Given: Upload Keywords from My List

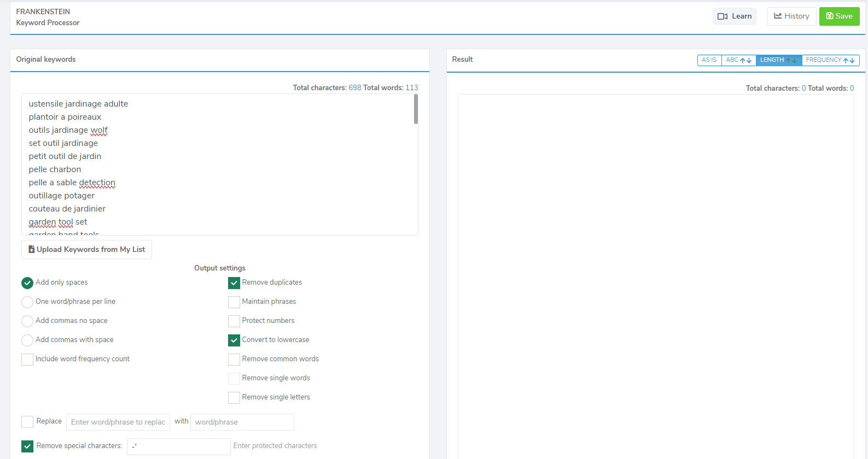Looking at the screenshot, I should coord(86,250).
